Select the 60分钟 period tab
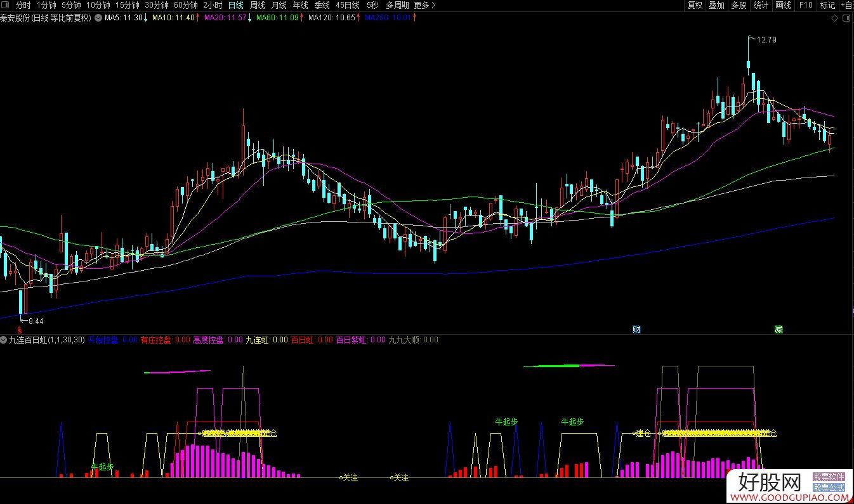This screenshot has width=854, height=504. click(x=185, y=5)
